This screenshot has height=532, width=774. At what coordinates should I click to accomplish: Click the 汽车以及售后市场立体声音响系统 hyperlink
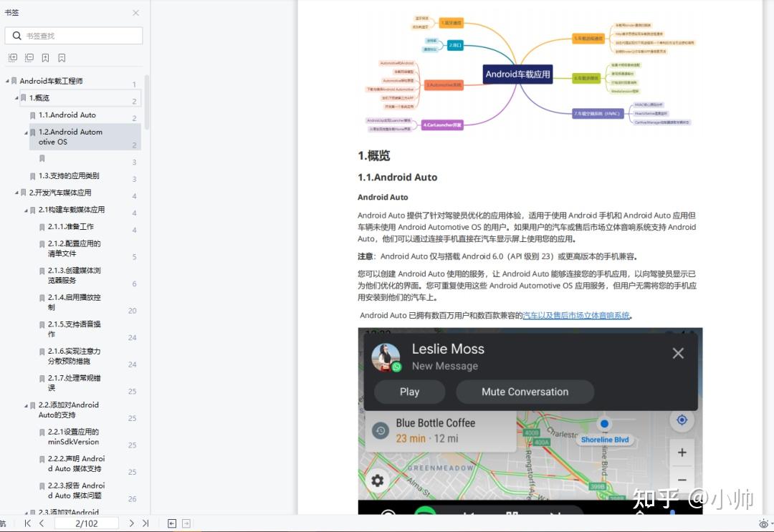pyautogui.click(x=578, y=315)
